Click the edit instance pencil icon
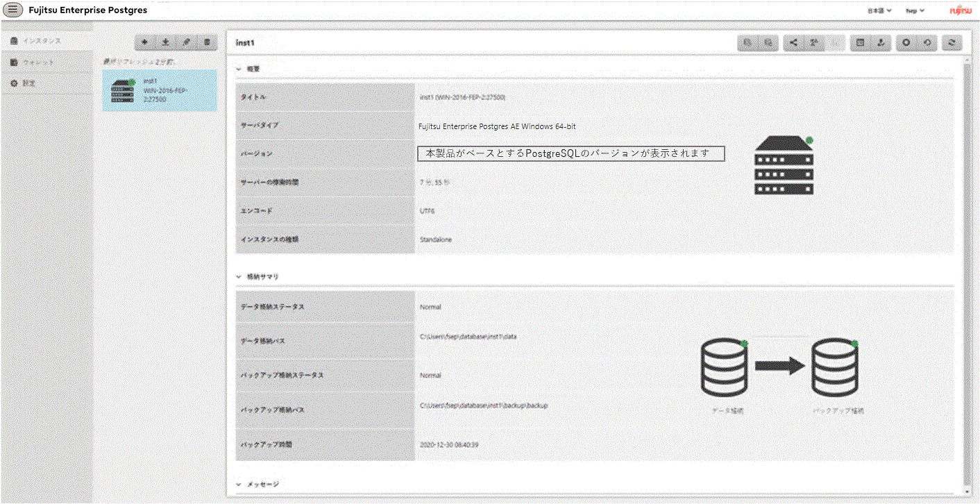980x504 pixels. 186,42
